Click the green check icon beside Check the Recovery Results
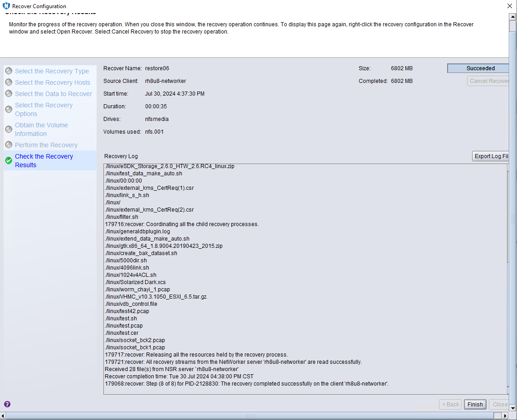This screenshot has width=517, height=420. [x=9, y=160]
